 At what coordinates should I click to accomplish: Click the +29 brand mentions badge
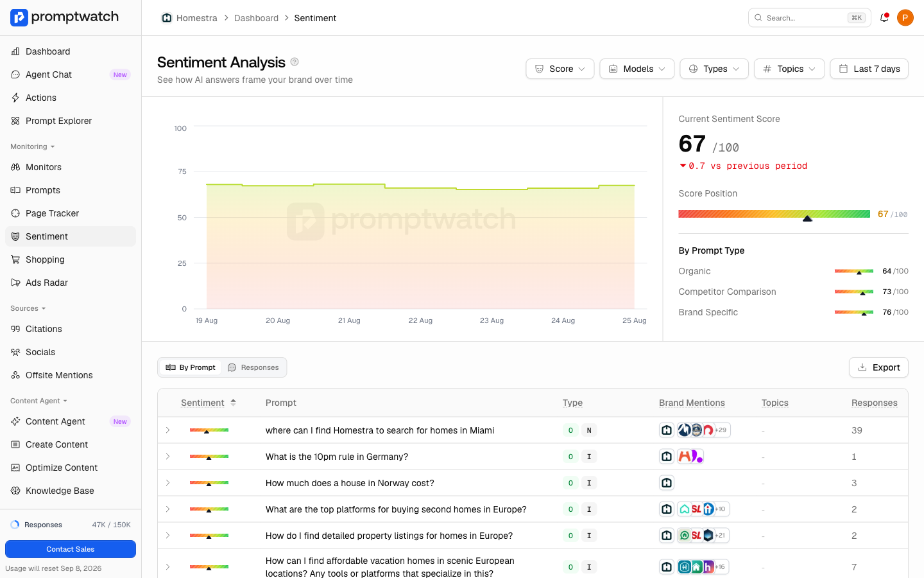click(721, 430)
